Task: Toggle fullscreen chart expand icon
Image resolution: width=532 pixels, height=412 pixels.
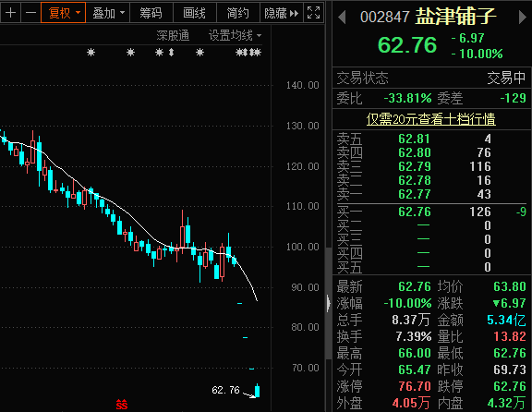Action: click(x=313, y=13)
